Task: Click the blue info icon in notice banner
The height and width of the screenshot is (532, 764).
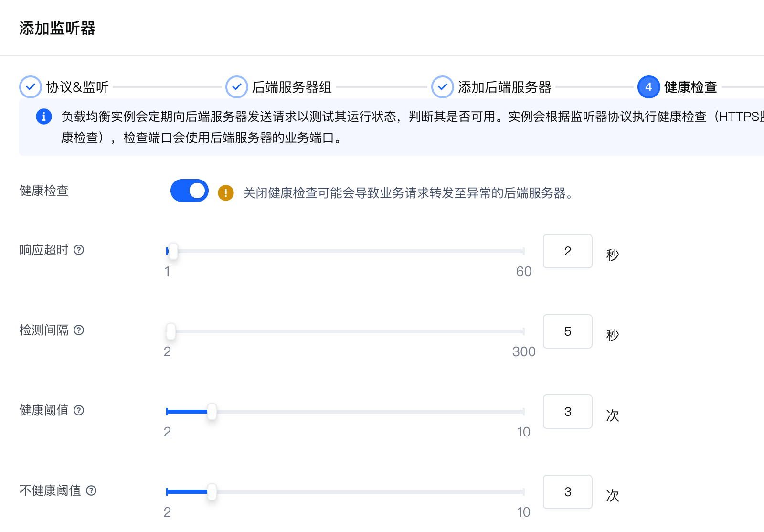Action: (x=44, y=117)
